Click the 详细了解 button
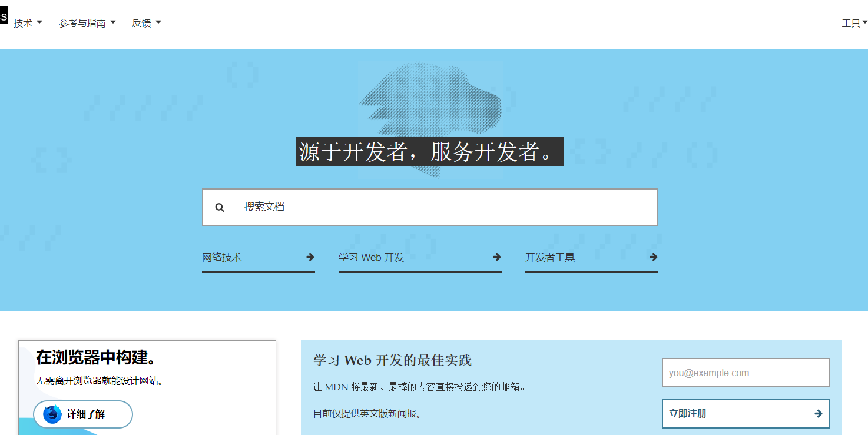The image size is (868, 435). point(83,414)
